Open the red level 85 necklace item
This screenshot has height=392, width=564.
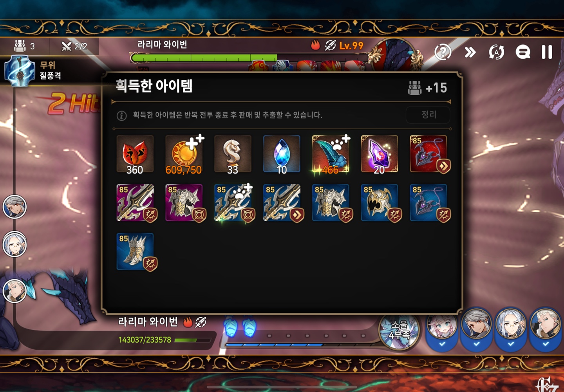tap(429, 154)
